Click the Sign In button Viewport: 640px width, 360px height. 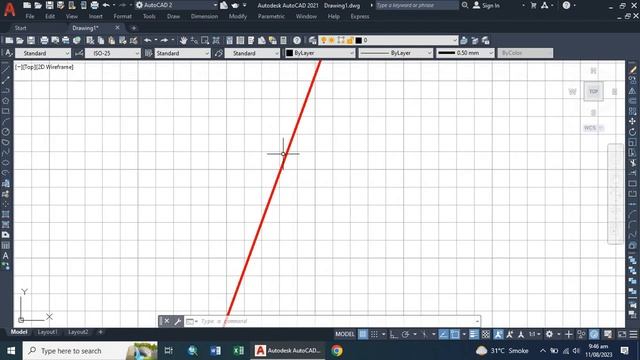click(486, 5)
